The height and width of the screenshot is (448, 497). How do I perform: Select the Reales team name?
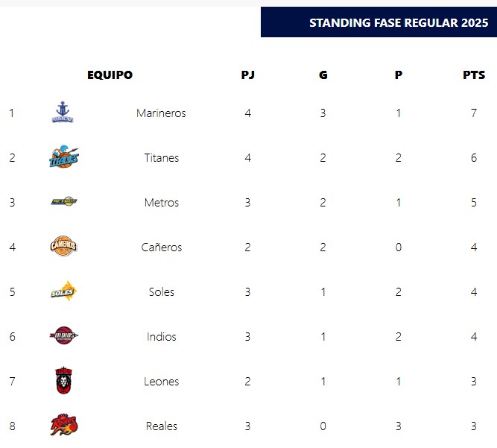tap(161, 426)
